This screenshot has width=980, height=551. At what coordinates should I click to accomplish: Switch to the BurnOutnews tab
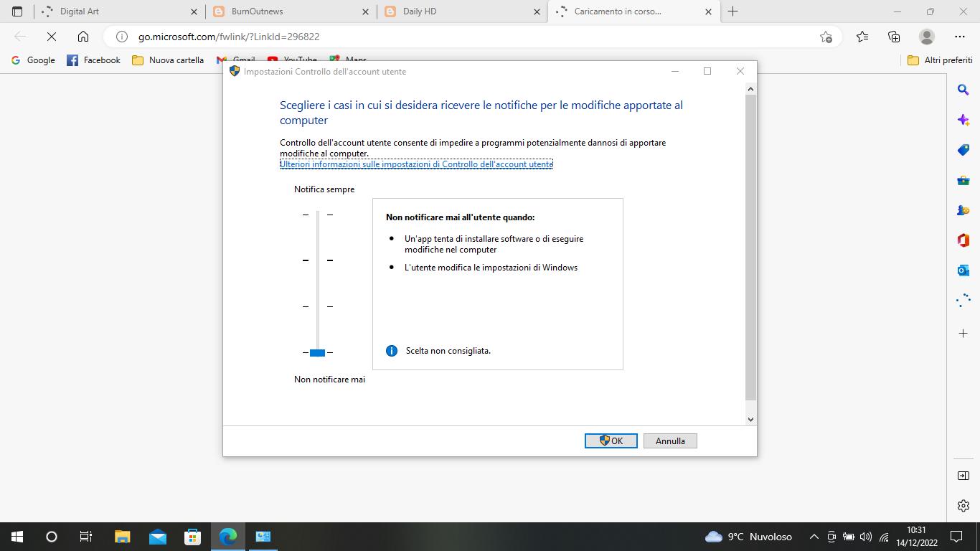[287, 11]
